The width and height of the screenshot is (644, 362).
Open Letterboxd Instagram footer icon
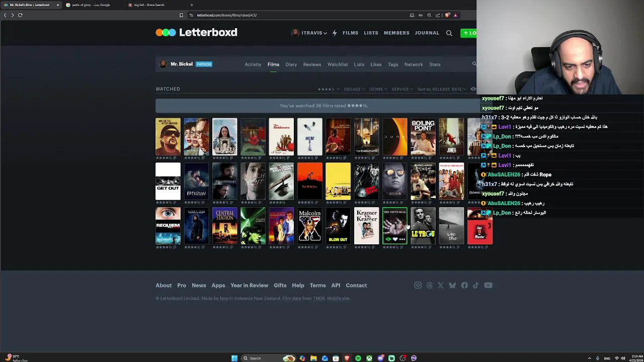[x=418, y=286]
